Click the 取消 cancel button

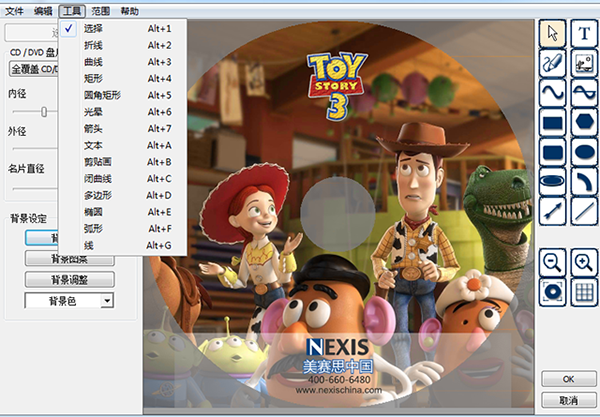569,400
